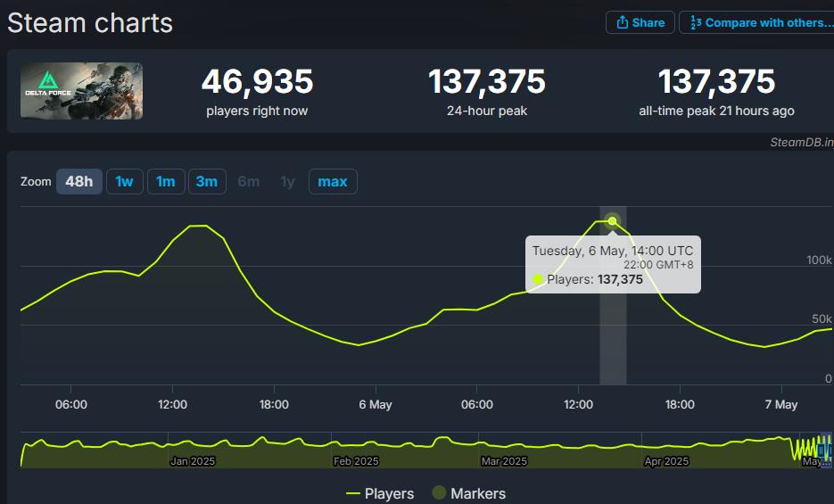Click the 46,935 players right now value
Viewport: 834px width, 504px height.
[258, 81]
